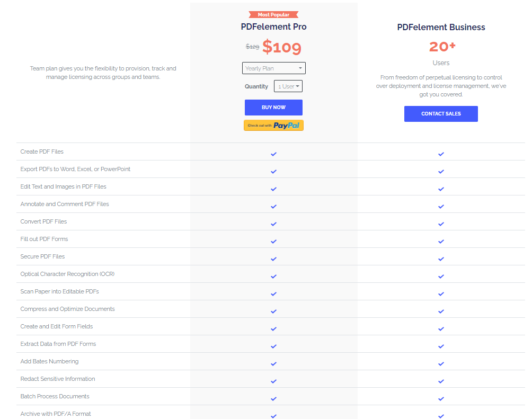The height and width of the screenshot is (419, 532).
Task: Click Pro checkmark for Create PDF Files
Action: point(273,154)
